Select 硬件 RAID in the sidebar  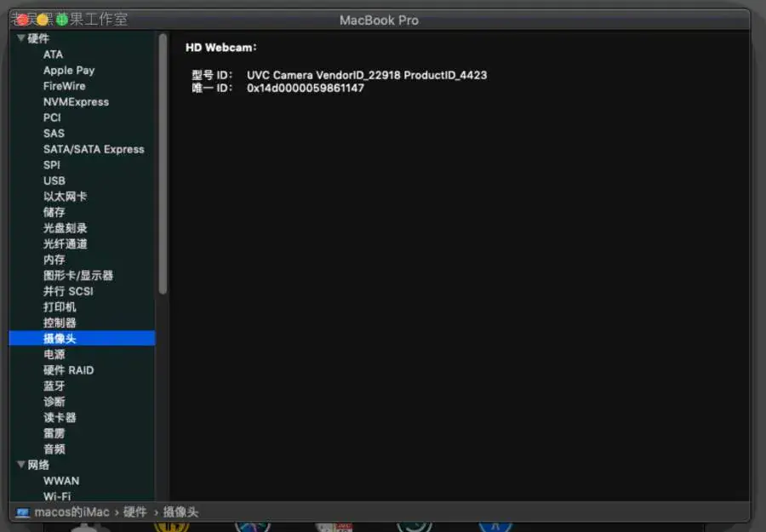pos(68,370)
